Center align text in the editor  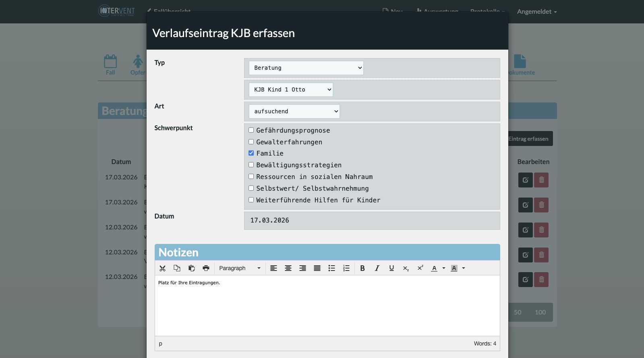(288, 268)
